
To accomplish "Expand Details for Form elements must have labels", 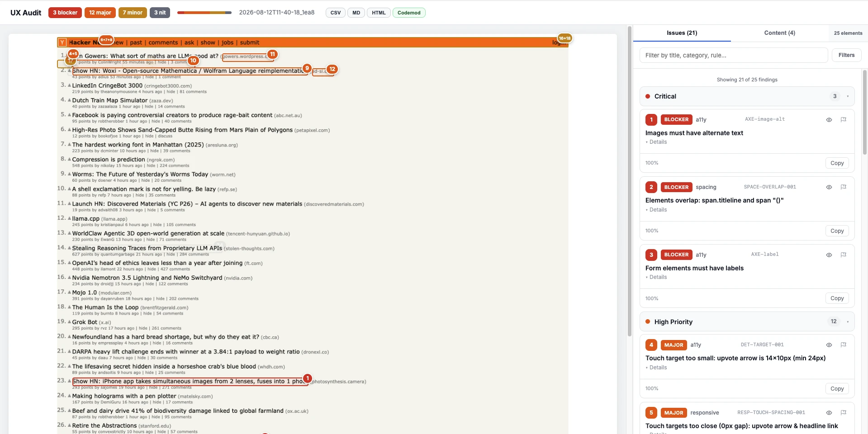I will coord(656,277).
